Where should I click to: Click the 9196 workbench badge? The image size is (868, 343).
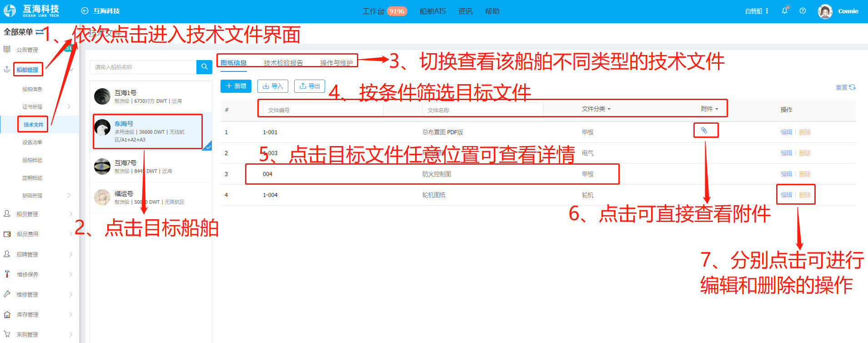click(397, 11)
